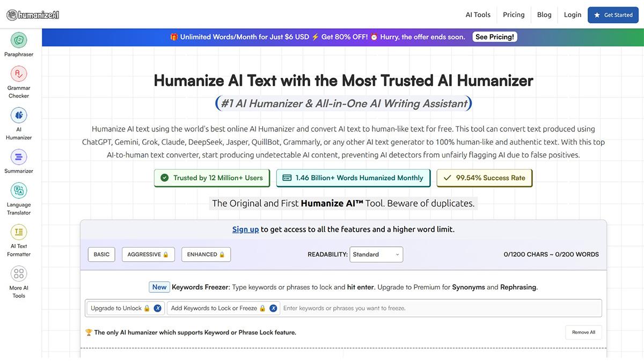Expand the AI Tools menu
Image resolution: width=644 pixels, height=362 pixels.
477,14
